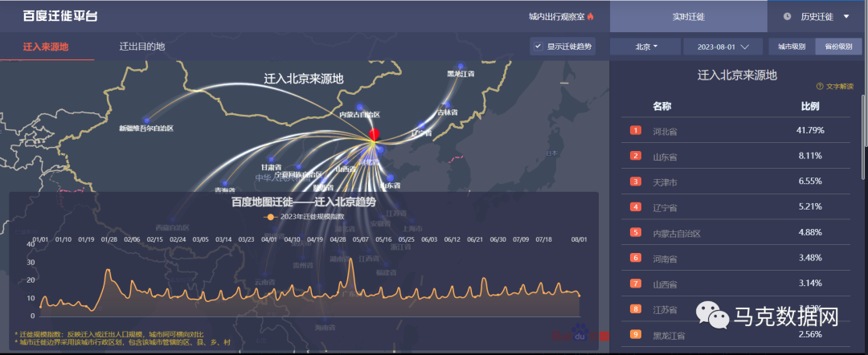This screenshot has width=868, height=355.
Task: Click the red Beijing location pin on map
Action: [x=375, y=134]
